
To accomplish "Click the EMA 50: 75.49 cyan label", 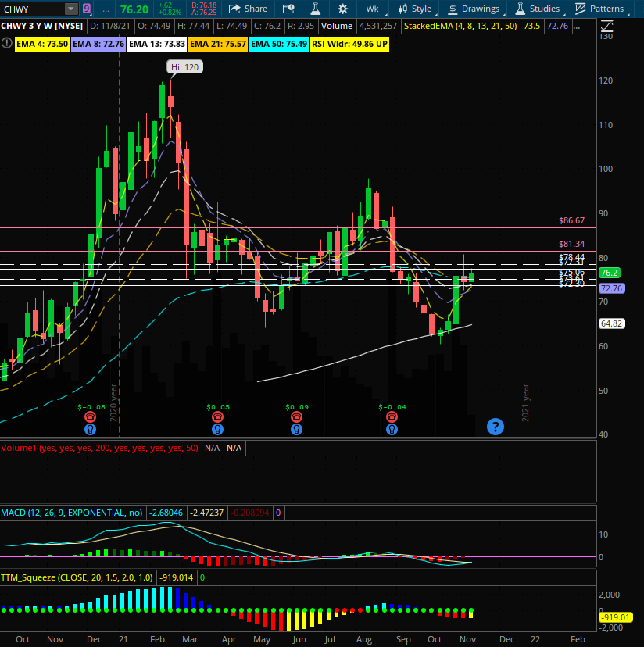I will point(279,44).
